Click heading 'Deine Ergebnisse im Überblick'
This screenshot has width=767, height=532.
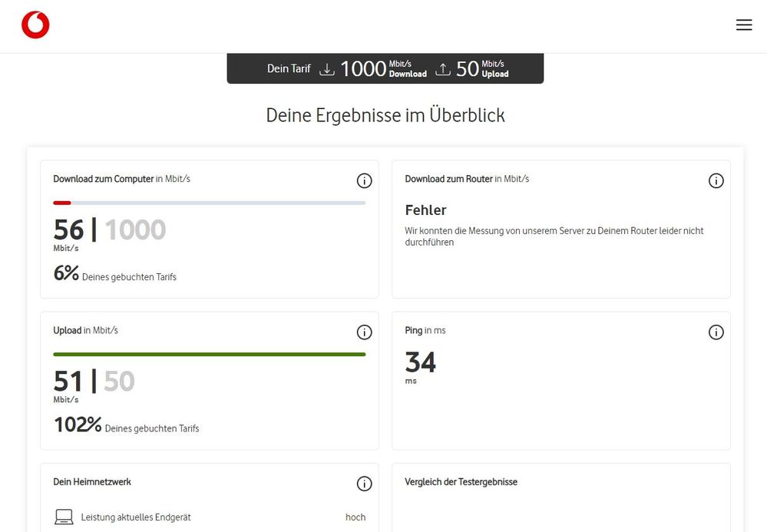385,115
